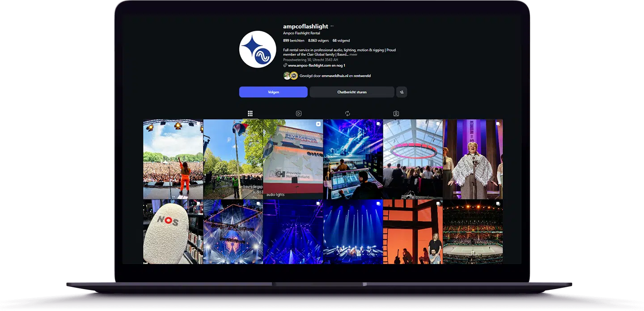The height and width of the screenshot is (311, 644).
Task: Open the lighting truss rig post
Action: coord(233,231)
